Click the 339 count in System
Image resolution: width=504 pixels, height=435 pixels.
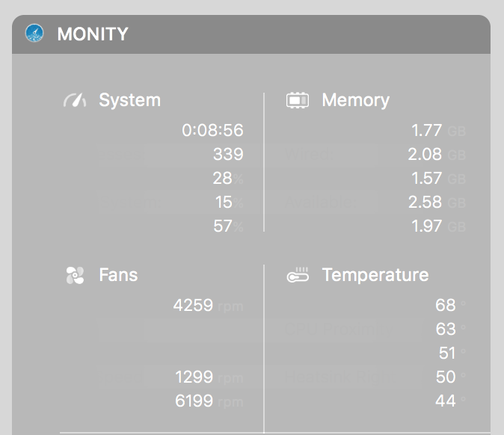pos(228,154)
